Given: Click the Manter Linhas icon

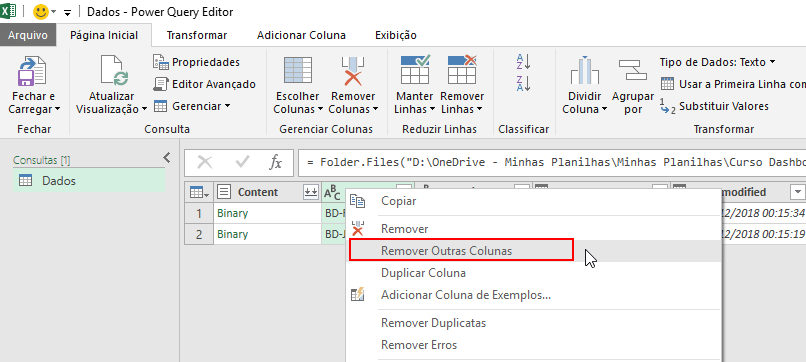Looking at the screenshot, I should coord(415,70).
